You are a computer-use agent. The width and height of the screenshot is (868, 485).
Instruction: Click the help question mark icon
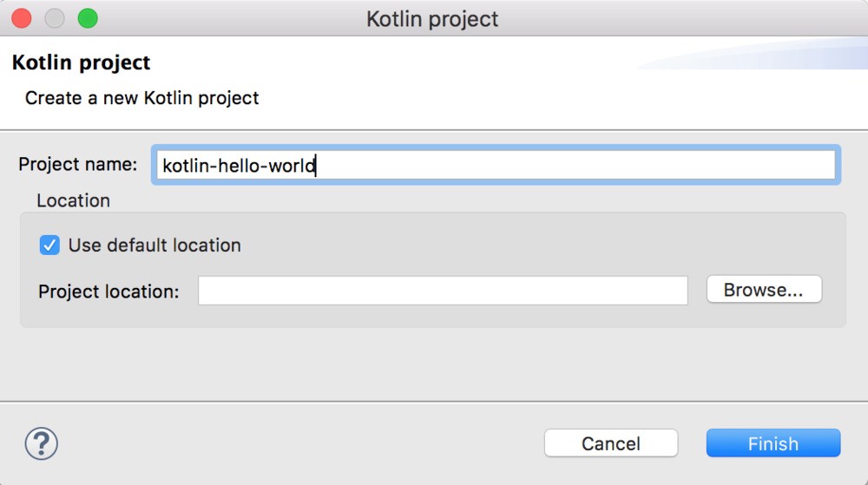41,443
